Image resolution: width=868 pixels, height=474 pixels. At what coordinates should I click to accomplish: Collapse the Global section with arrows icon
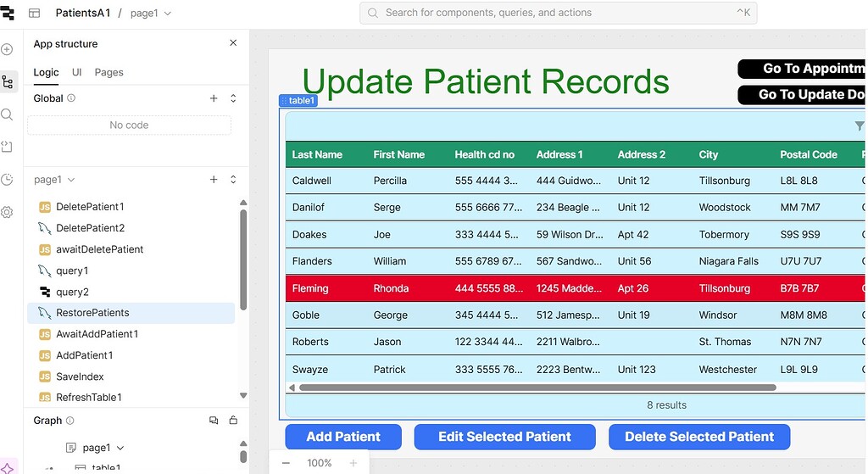coord(233,98)
